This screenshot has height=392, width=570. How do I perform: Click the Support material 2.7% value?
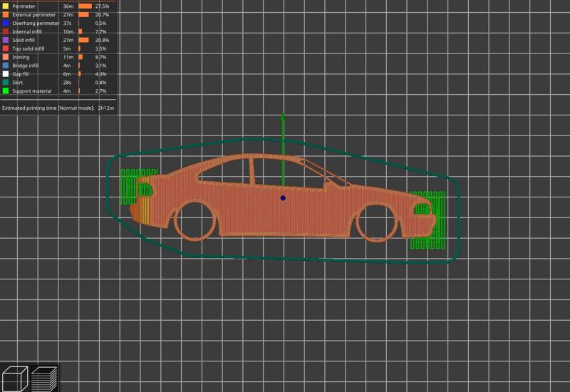[x=100, y=91]
